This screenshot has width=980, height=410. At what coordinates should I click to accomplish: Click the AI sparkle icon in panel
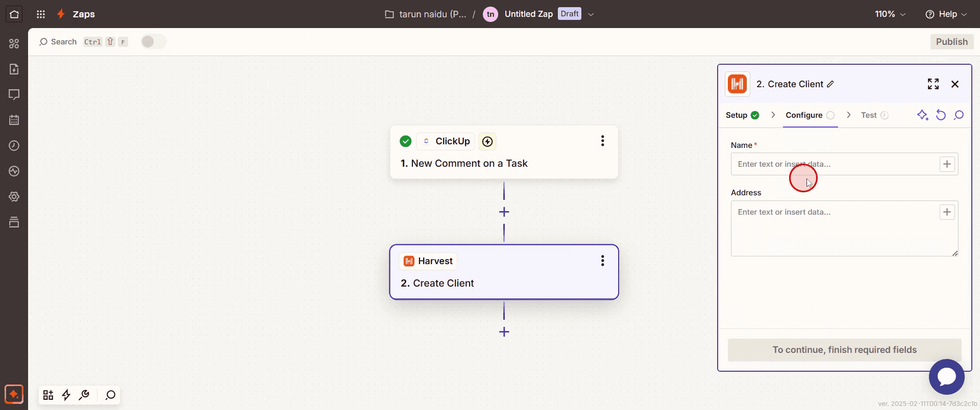coord(922,115)
